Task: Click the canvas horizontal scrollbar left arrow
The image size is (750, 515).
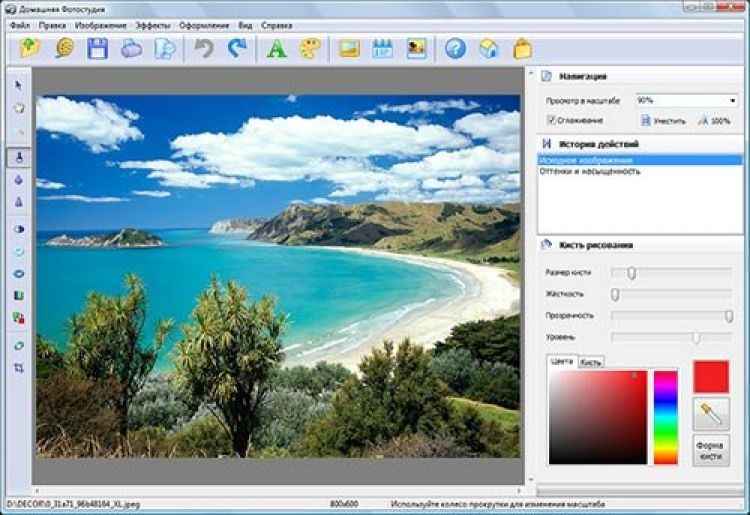Action: click(37, 491)
